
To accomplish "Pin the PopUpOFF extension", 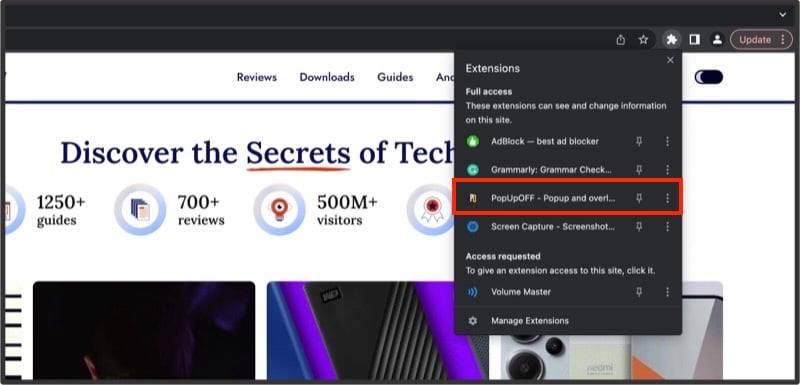I will click(x=639, y=198).
